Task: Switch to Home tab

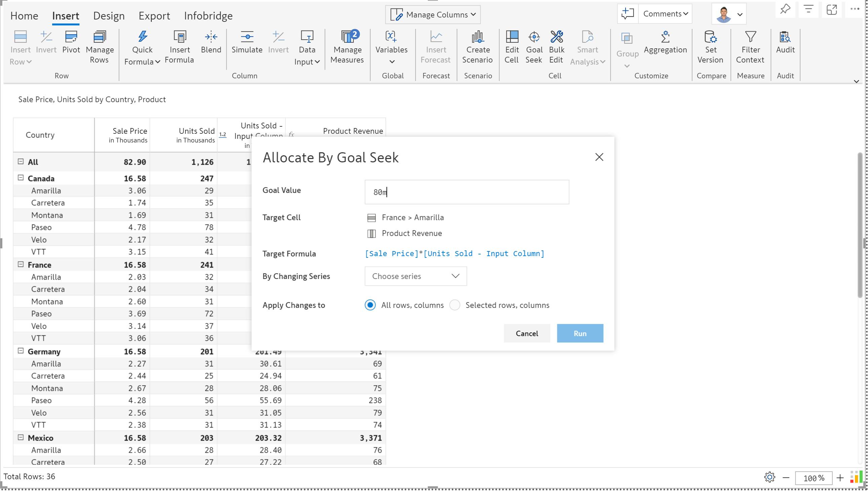Action: tap(24, 16)
